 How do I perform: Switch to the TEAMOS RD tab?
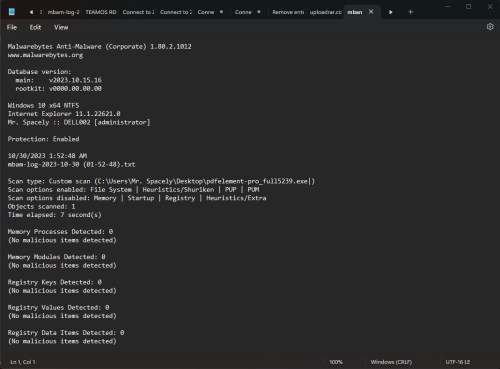(101, 12)
